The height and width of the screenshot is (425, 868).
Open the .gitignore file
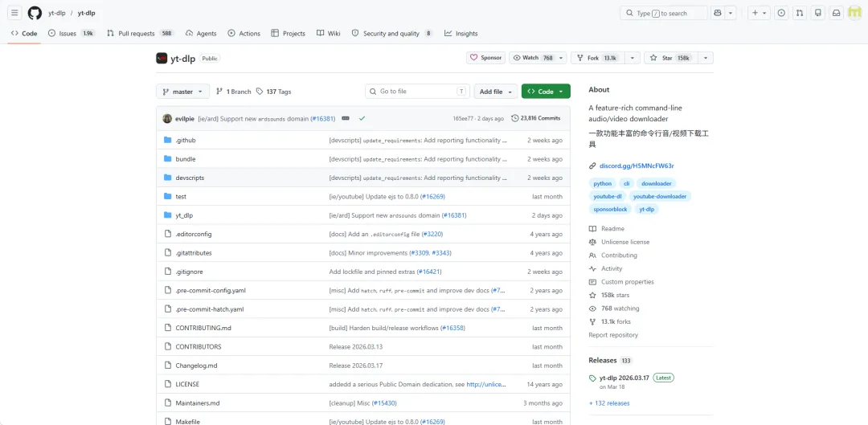[188, 272]
